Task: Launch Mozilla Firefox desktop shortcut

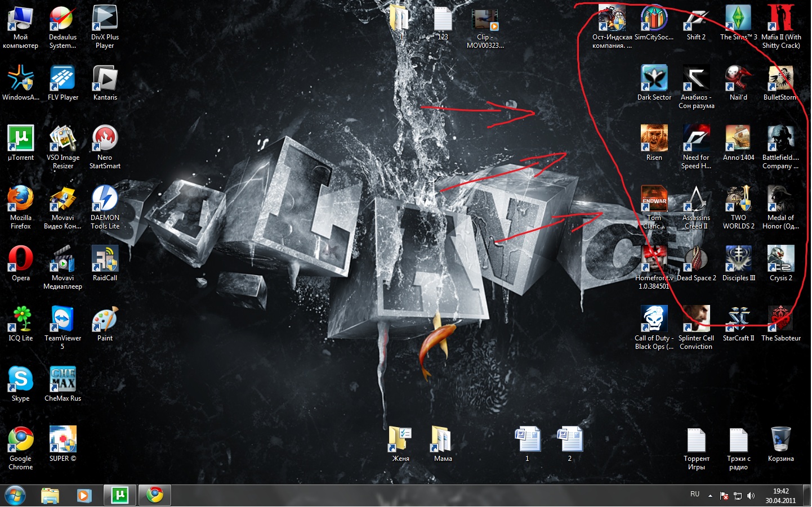Action: tap(21, 208)
